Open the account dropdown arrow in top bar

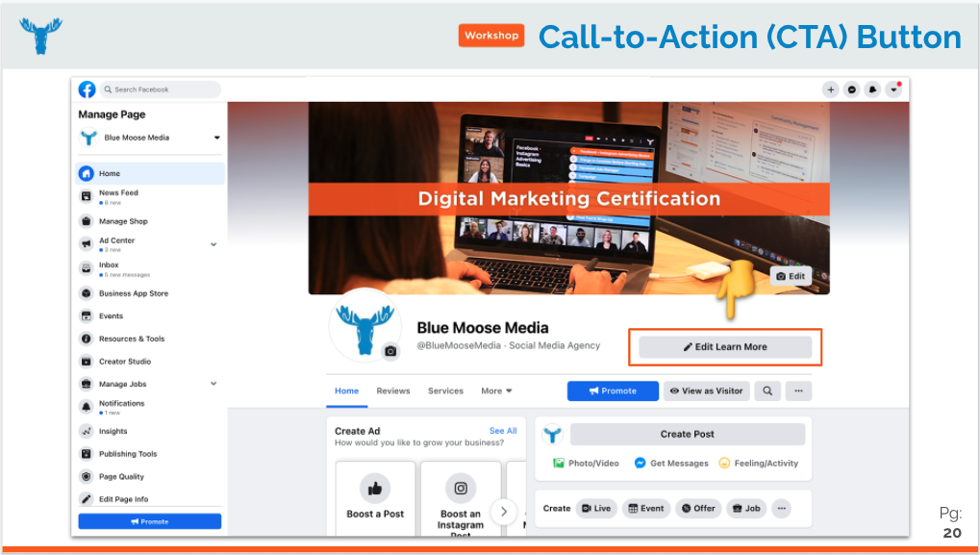[x=893, y=89]
